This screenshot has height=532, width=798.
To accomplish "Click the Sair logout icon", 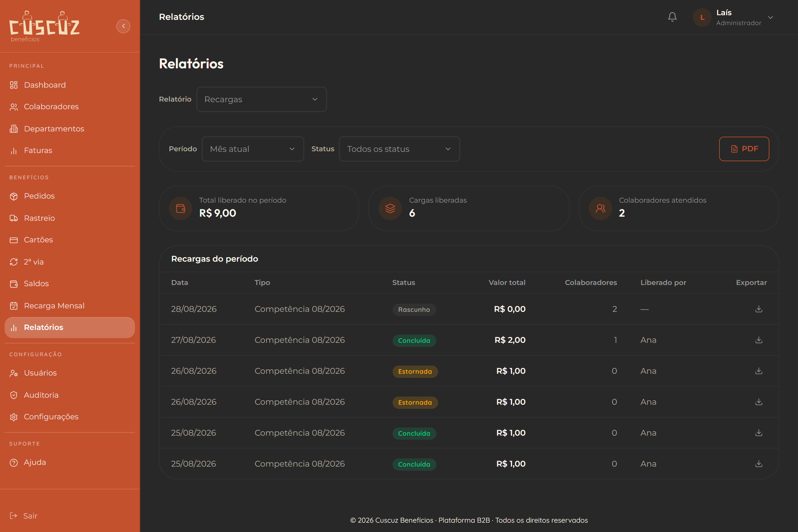I will point(13,516).
